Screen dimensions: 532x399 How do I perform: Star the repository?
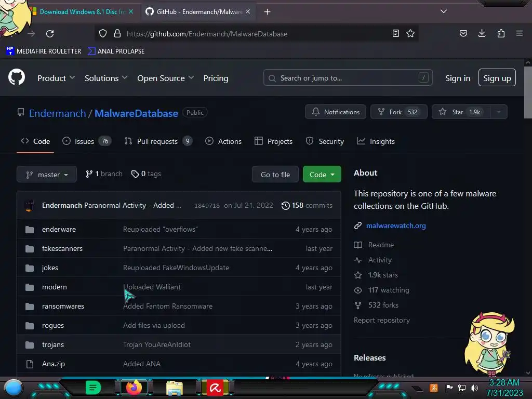point(461,112)
